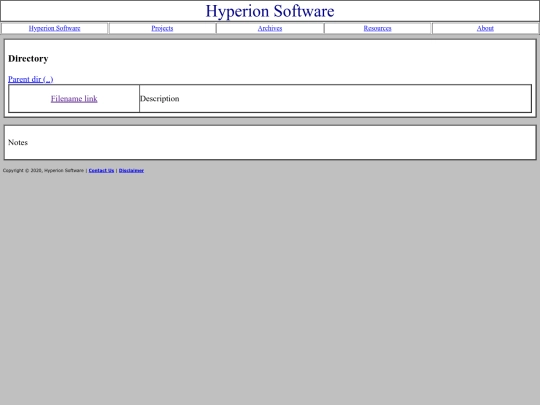This screenshot has width=540, height=405.
Task: Open the Archives nav link
Action: tap(270, 28)
